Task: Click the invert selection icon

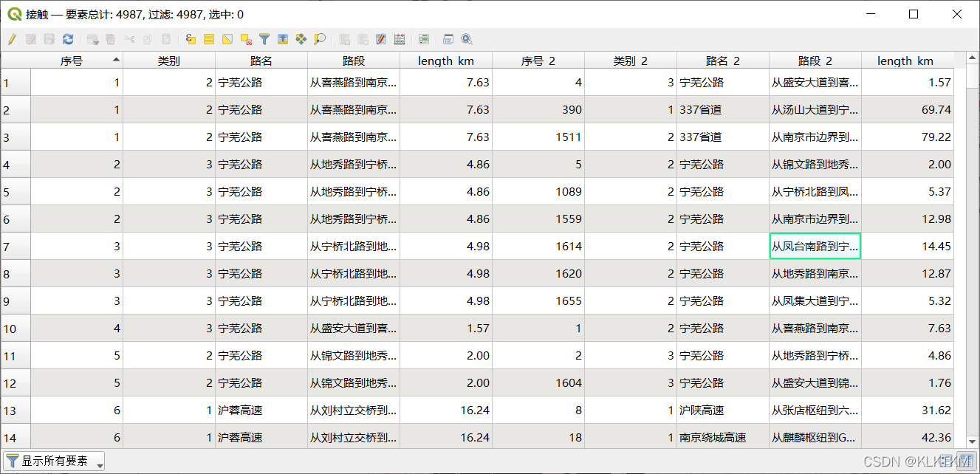Action: click(227, 39)
